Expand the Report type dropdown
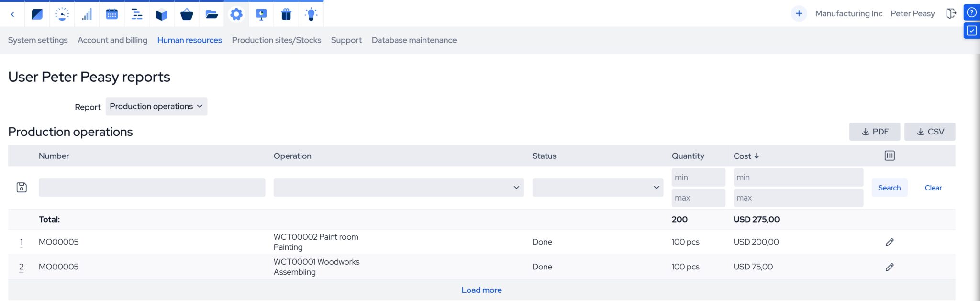The image size is (980, 301). pos(156,106)
